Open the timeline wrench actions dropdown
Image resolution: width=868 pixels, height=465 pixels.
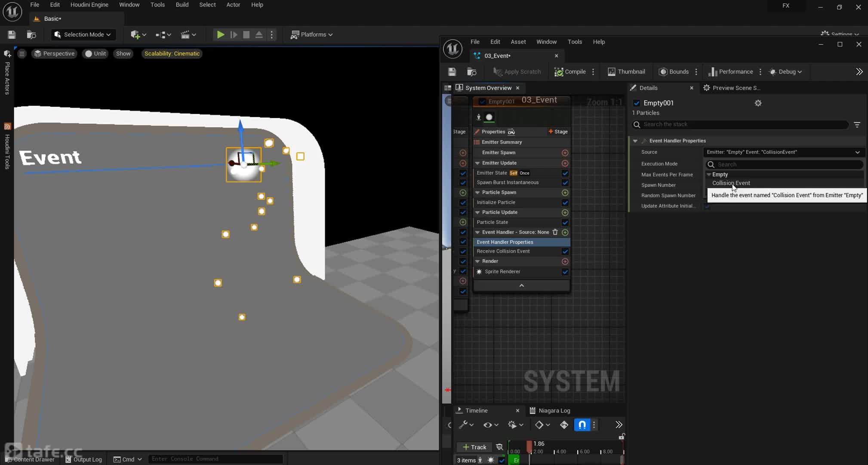466,425
